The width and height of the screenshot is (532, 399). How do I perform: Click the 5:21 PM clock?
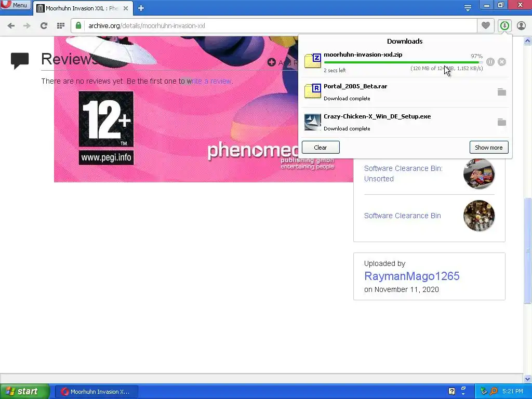512,391
